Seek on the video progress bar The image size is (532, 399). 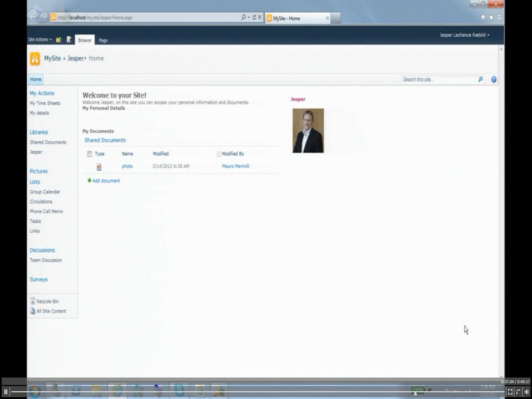click(x=257, y=392)
